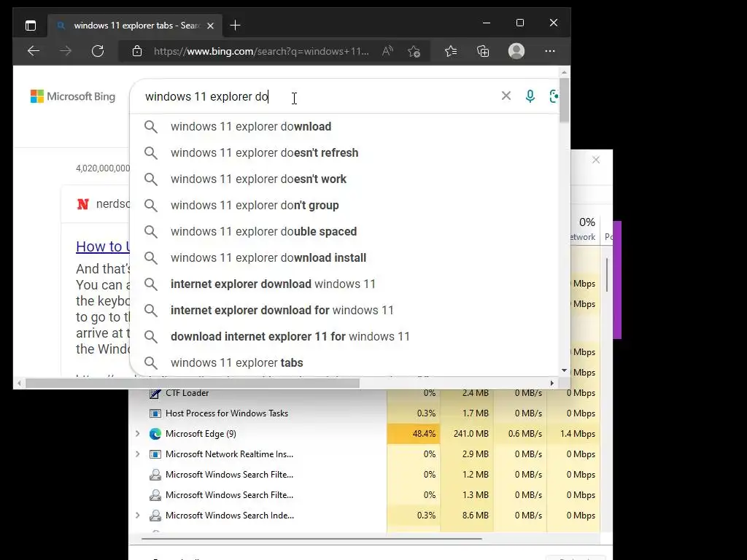
Task: Click Task Manager's vertical scrollbar
Action: click(606, 275)
